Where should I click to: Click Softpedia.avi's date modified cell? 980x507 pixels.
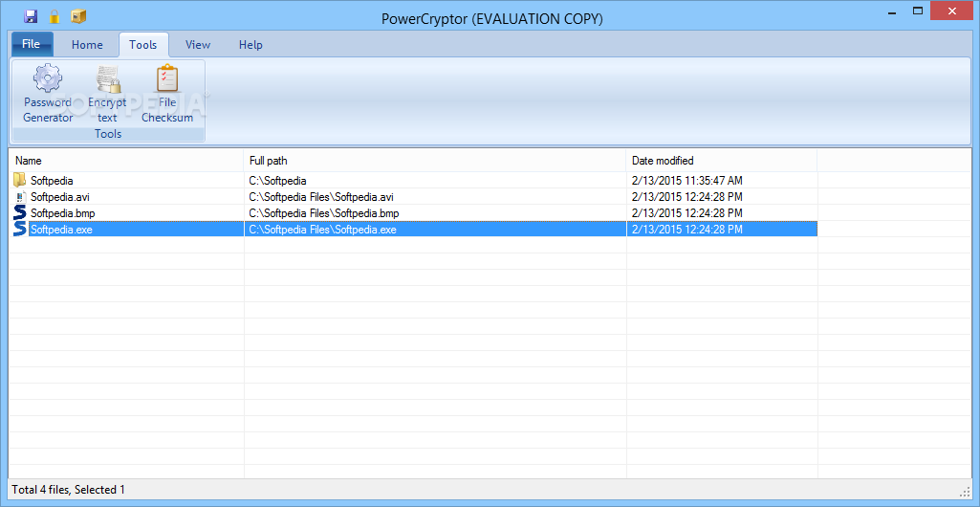[x=722, y=197]
